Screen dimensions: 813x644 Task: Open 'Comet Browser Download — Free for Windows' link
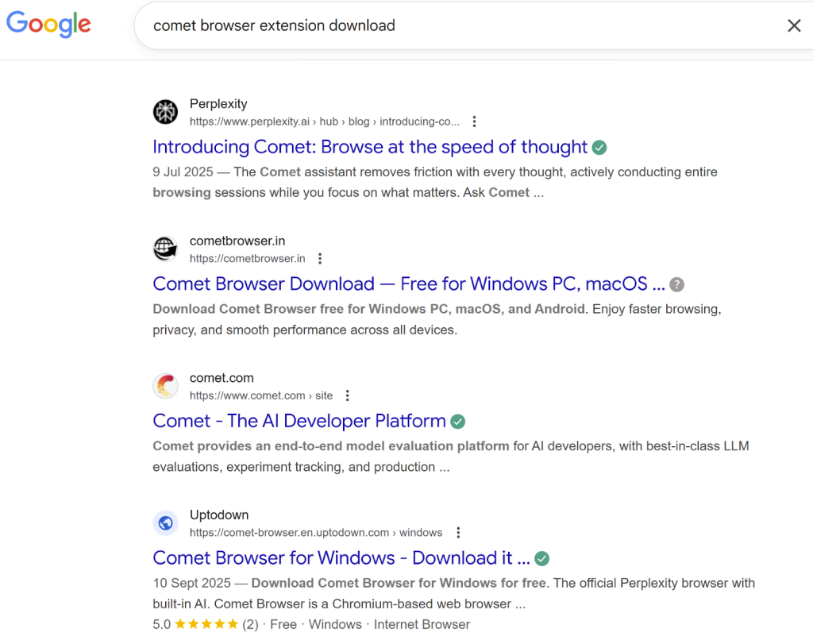408,284
